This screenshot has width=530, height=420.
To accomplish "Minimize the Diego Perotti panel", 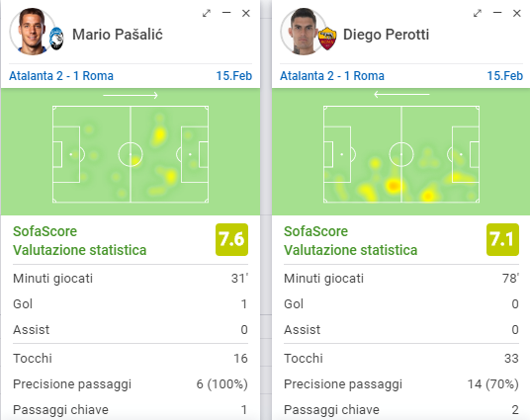I will [x=496, y=13].
